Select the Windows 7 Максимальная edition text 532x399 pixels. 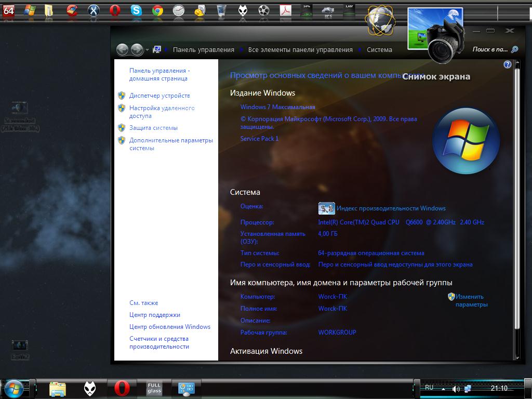tap(278, 107)
